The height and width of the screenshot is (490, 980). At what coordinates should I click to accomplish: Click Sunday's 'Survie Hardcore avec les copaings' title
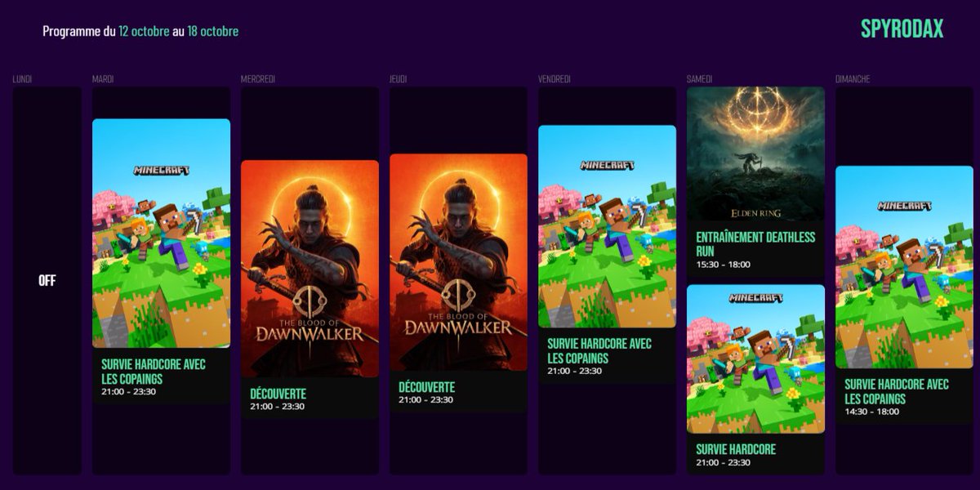(x=897, y=392)
